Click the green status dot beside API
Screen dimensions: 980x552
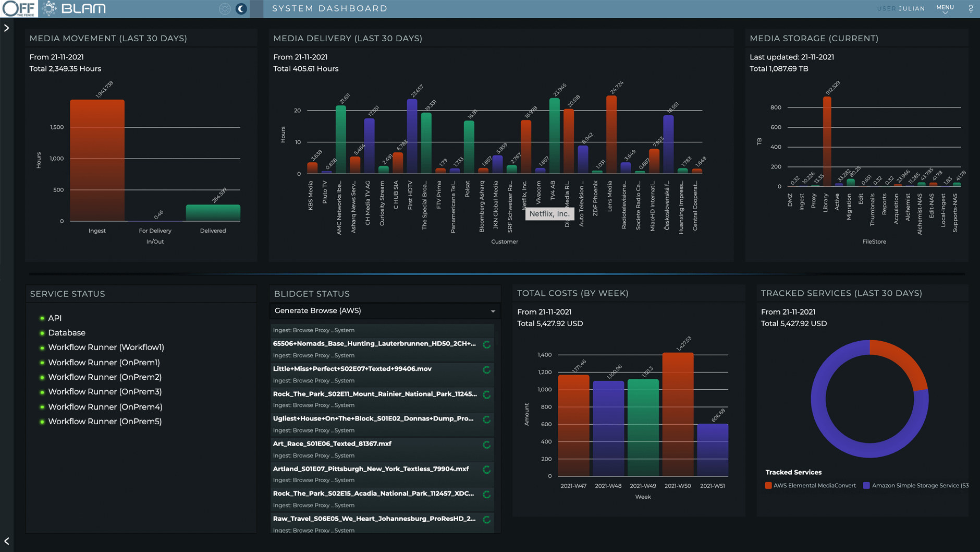tap(42, 318)
